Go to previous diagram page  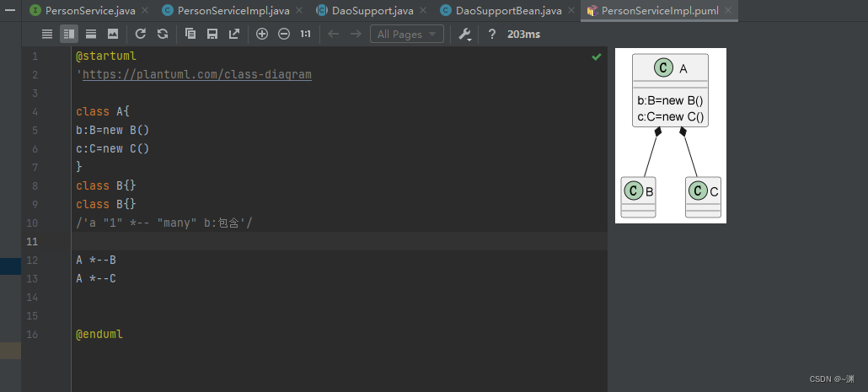tap(333, 35)
